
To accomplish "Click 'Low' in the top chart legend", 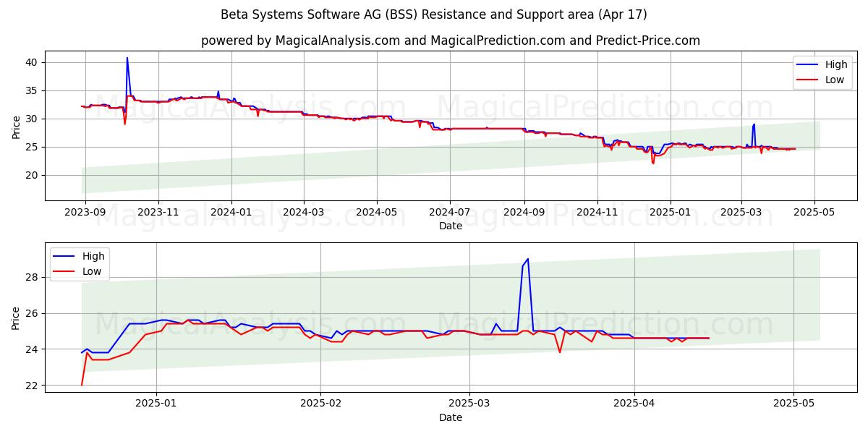I will (835, 80).
